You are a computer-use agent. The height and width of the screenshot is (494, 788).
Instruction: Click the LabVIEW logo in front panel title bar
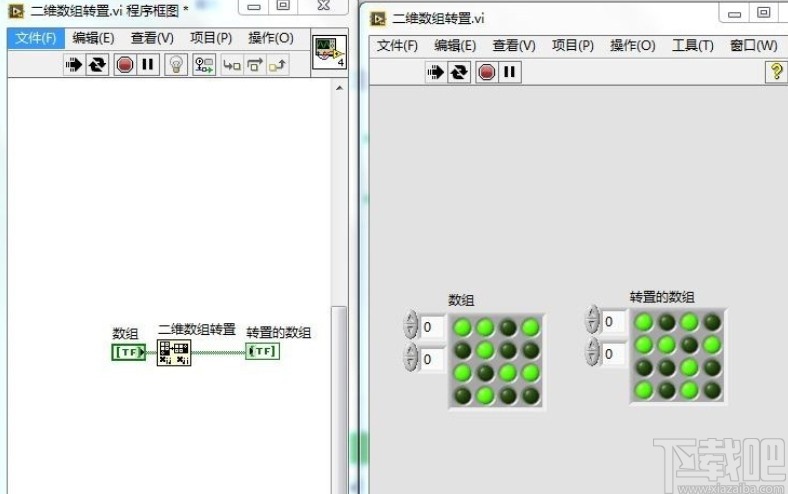(377, 19)
